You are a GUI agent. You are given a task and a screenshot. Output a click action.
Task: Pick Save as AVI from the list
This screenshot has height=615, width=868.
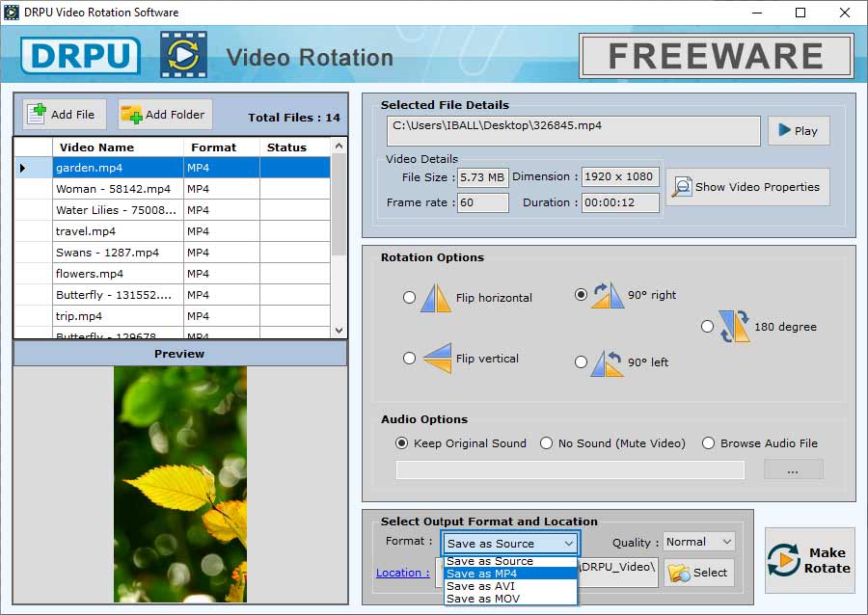510,586
